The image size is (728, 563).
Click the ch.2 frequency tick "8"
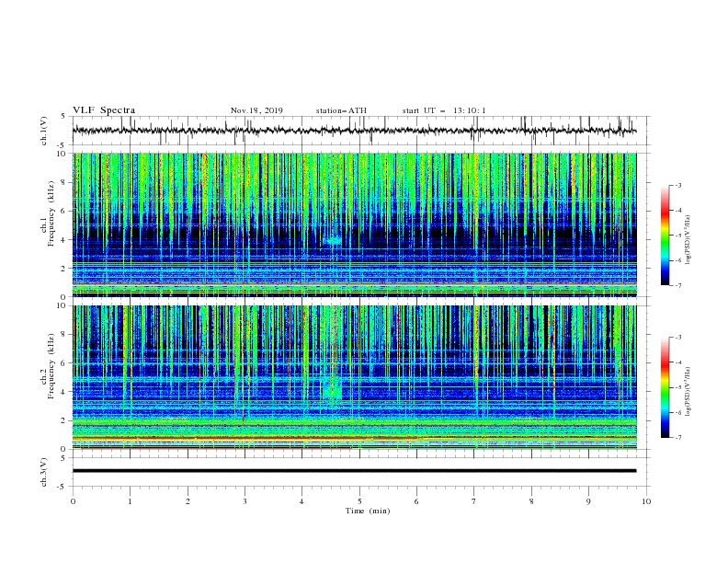(63, 335)
